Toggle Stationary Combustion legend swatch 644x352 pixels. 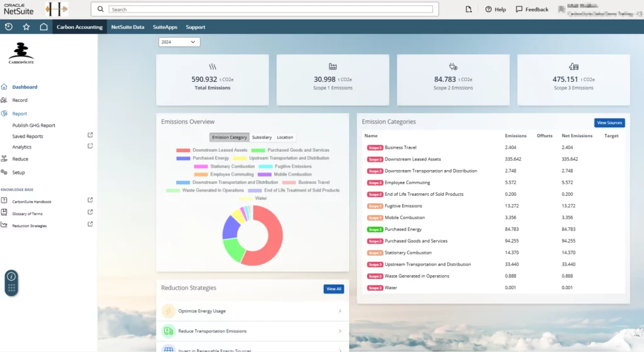pyautogui.click(x=201, y=166)
